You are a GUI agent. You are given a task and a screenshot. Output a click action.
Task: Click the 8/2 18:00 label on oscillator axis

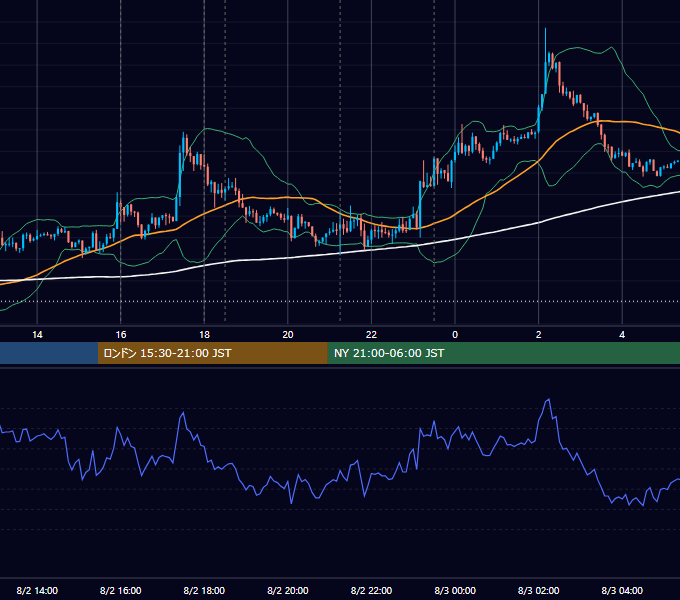click(204, 590)
